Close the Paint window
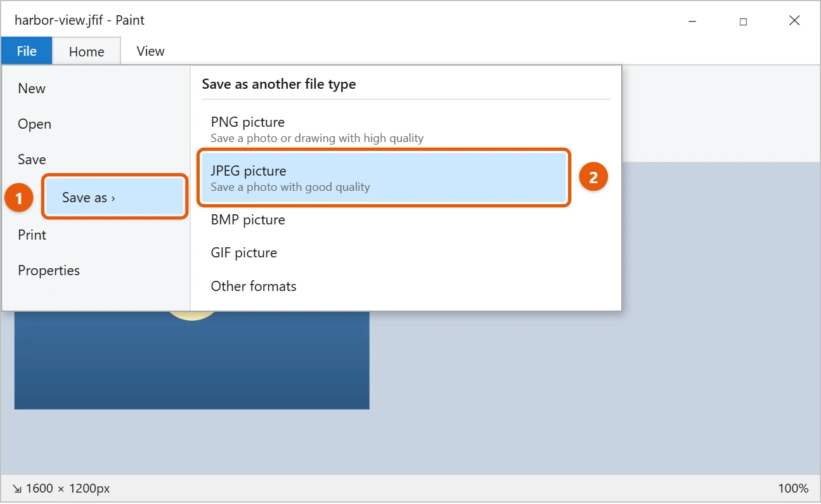 click(794, 21)
